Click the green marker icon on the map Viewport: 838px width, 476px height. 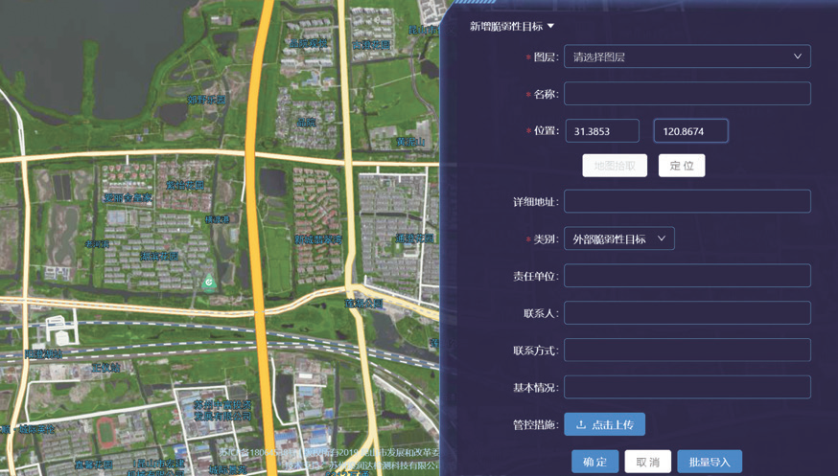(209, 283)
